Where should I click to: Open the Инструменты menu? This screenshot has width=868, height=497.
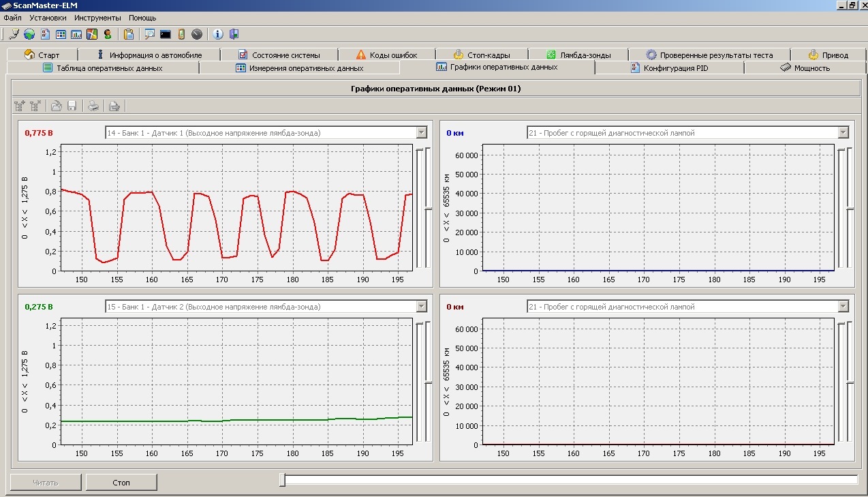(97, 18)
